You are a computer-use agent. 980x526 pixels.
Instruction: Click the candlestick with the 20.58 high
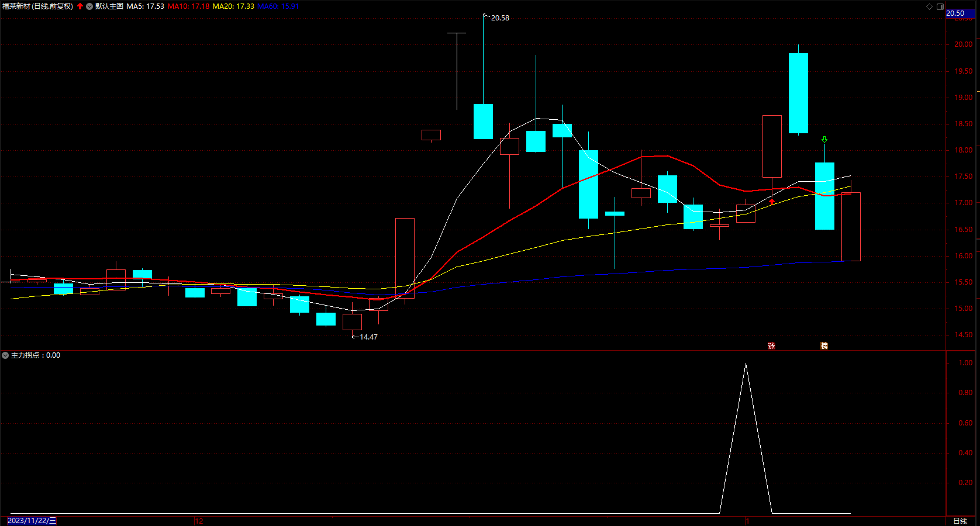[x=484, y=122]
